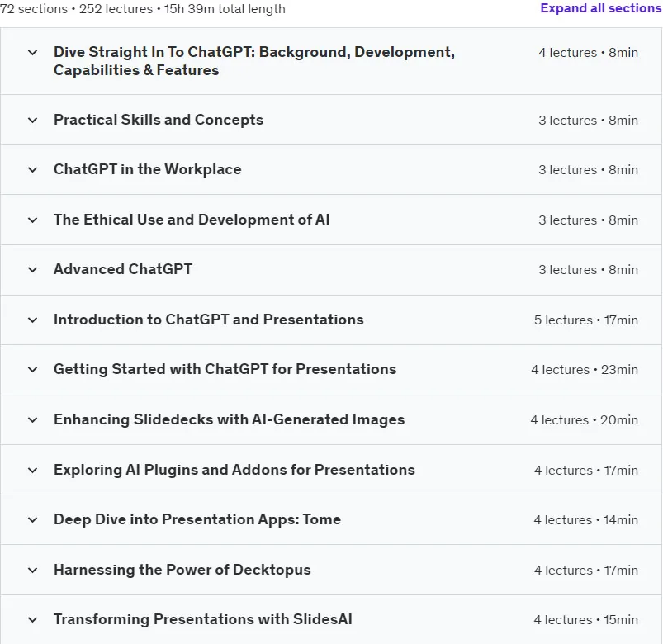This screenshot has width=663, height=644.
Task: Click ChatGPT in the Workplace section heading
Action: [x=148, y=169]
